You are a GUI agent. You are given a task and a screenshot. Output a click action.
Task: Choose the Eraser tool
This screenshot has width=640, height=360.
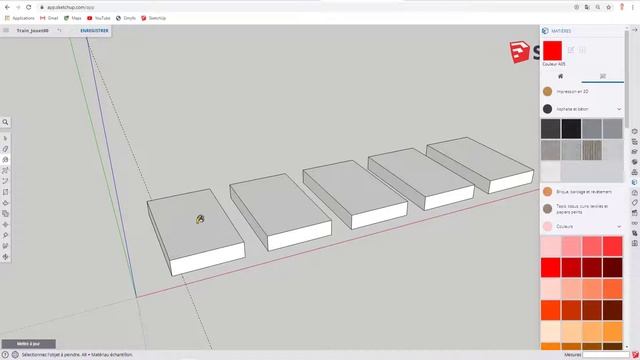(5, 149)
